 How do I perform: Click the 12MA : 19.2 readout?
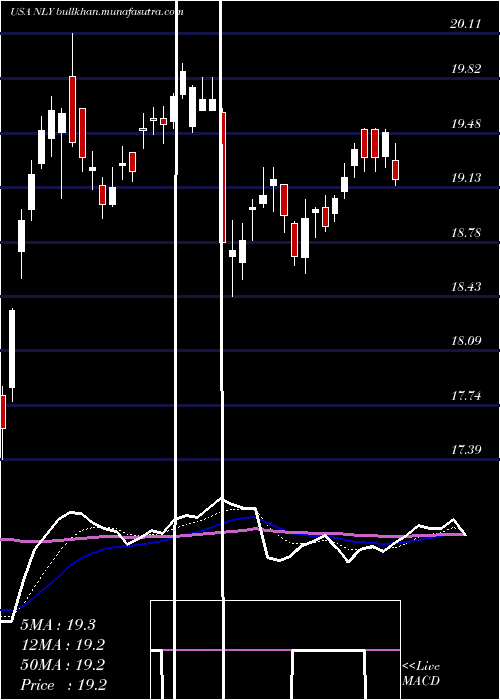(62, 645)
